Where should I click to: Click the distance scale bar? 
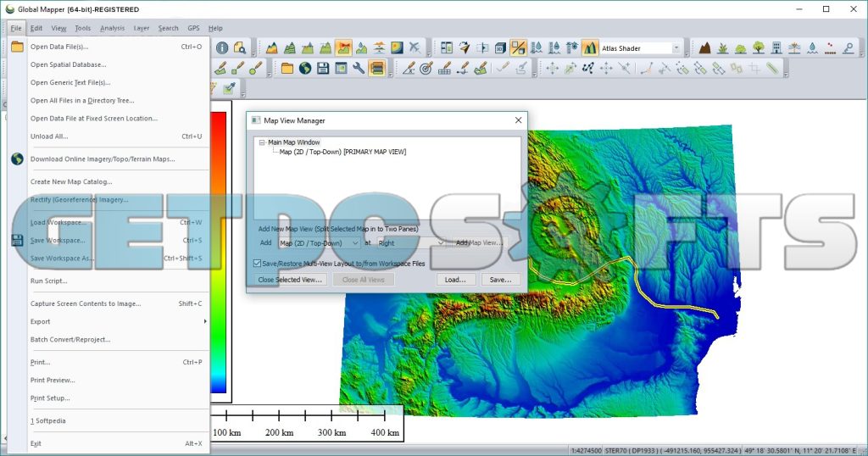point(307,424)
